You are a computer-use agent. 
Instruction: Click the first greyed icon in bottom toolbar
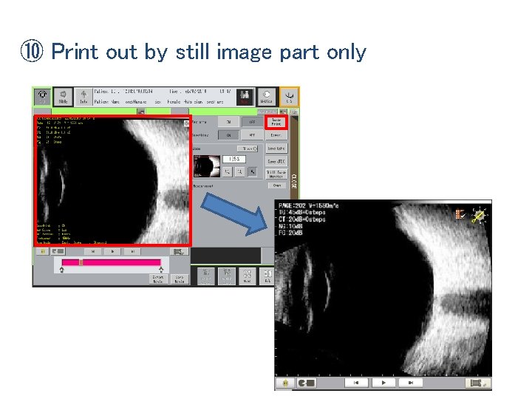point(206,276)
